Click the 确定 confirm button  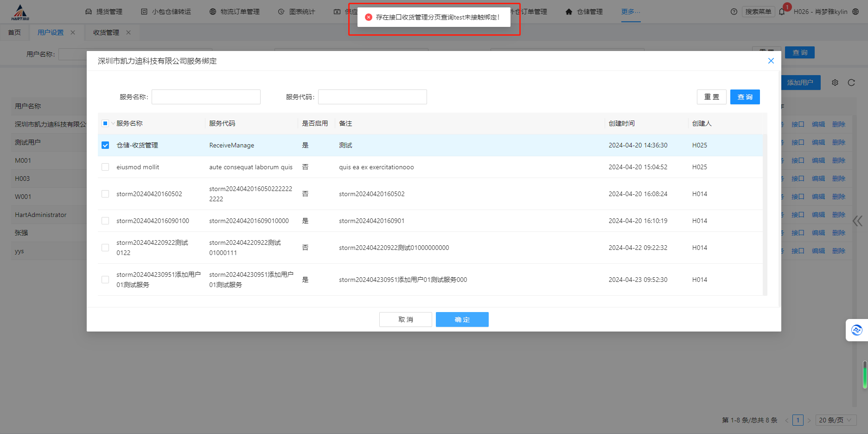pyautogui.click(x=462, y=319)
